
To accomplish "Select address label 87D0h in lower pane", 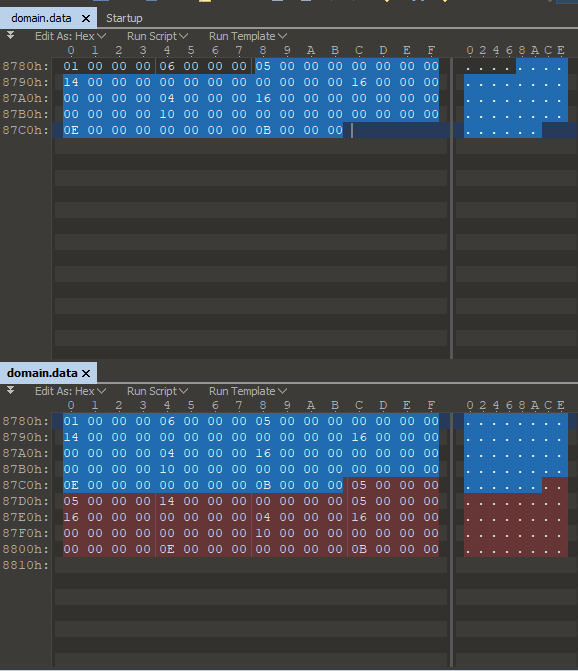I will pos(25,501).
